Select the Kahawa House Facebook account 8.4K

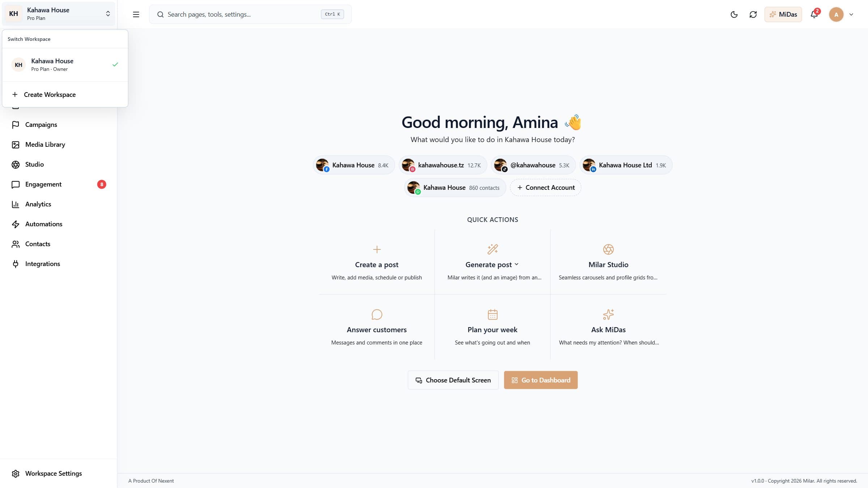click(353, 165)
